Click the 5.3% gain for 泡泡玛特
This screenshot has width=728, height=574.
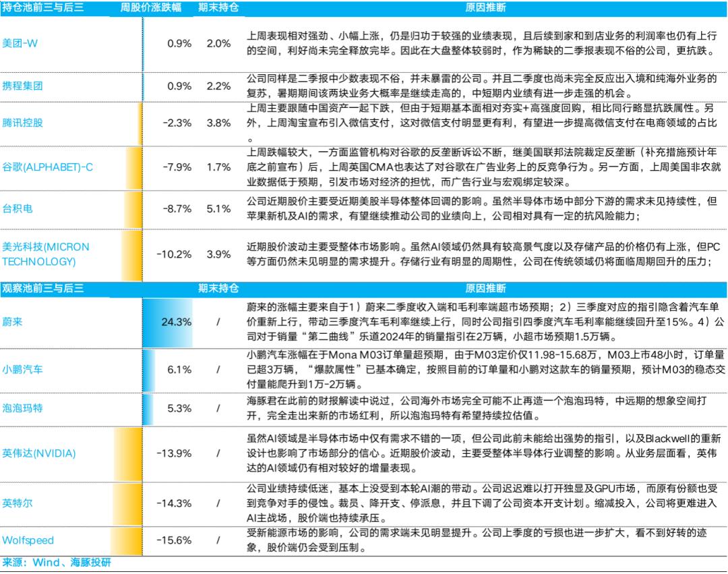[x=179, y=408]
